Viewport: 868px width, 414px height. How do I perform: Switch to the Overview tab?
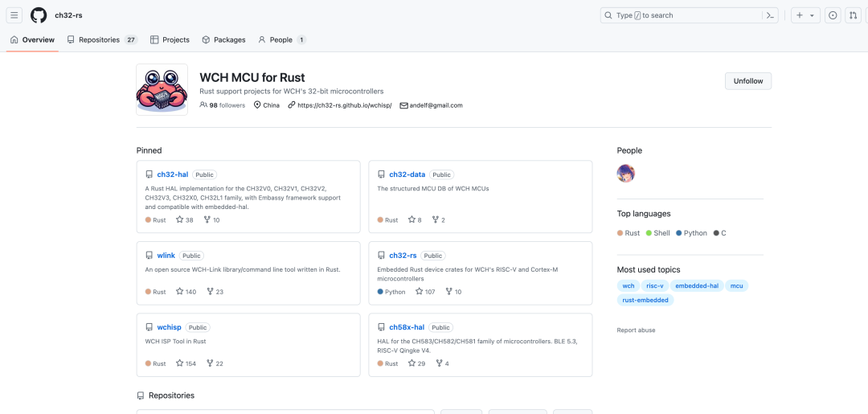pyautogui.click(x=32, y=40)
